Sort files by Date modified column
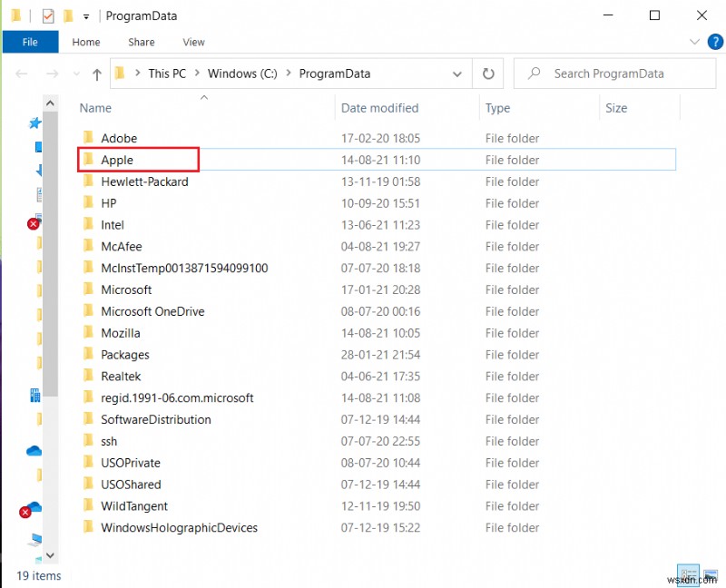The image size is (726, 588). pyautogui.click(x=379, y=108)
